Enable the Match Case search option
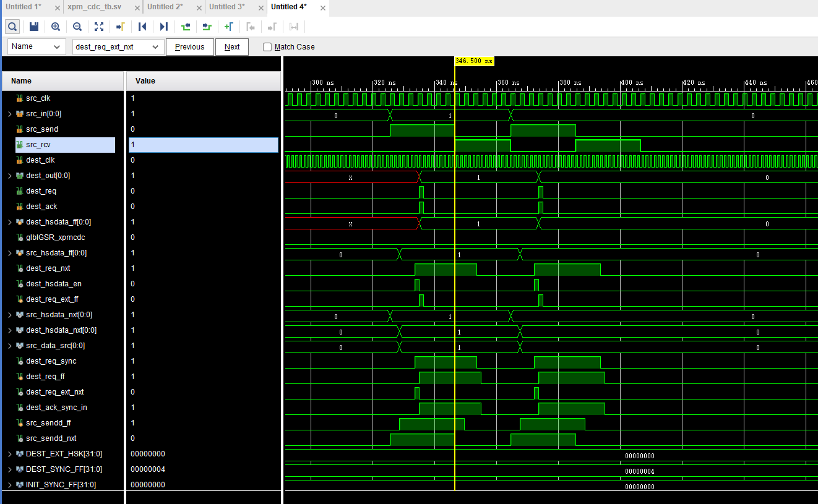The height and width of the screenshot is (504, 818). pyautogui.click(x=267, y=46)
